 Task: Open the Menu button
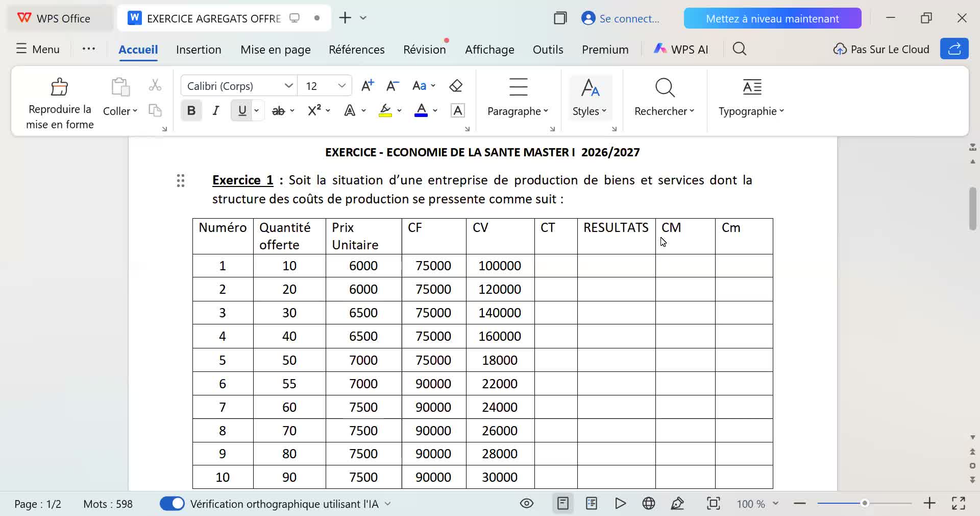[38, 49]
